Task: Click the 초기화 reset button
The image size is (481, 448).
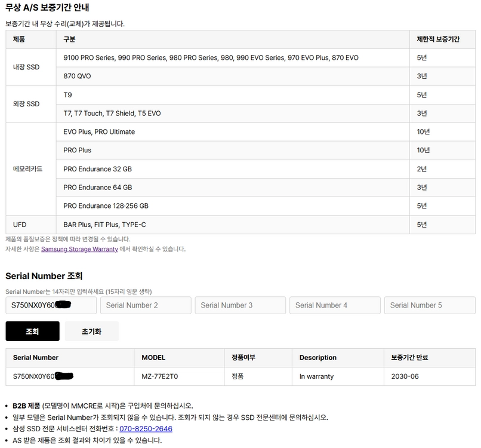Action: [91, 331]
